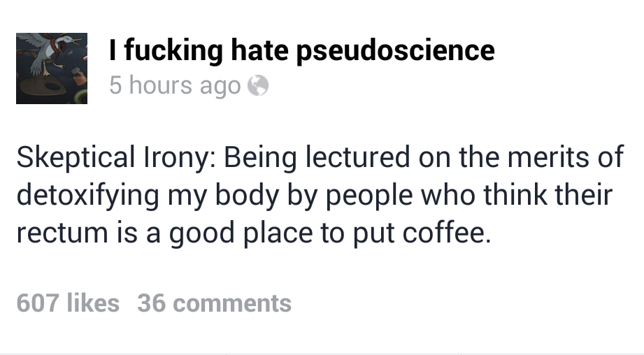Click the number "607" in the like count
Viewport: 644px width, 355px height.
pos(37,303)
